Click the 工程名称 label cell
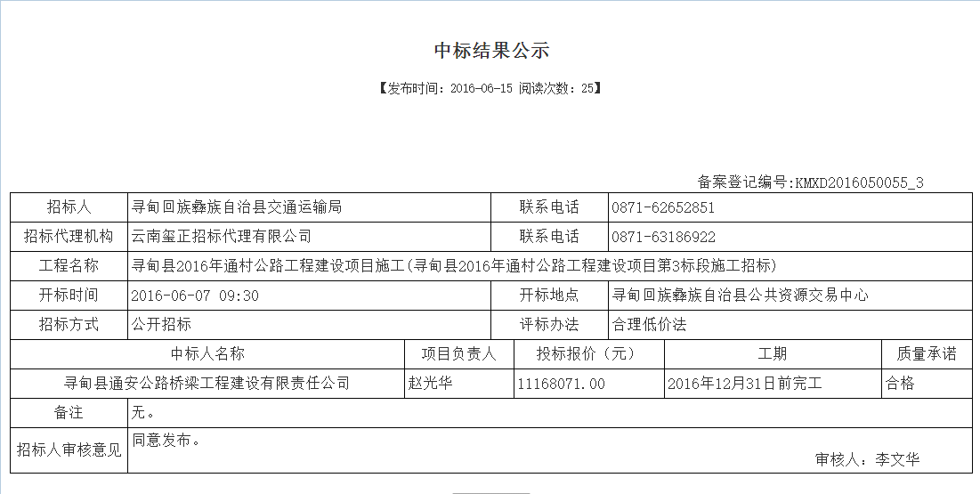The width and height of the screenshot is (980, 494). [x=69, y=266]
